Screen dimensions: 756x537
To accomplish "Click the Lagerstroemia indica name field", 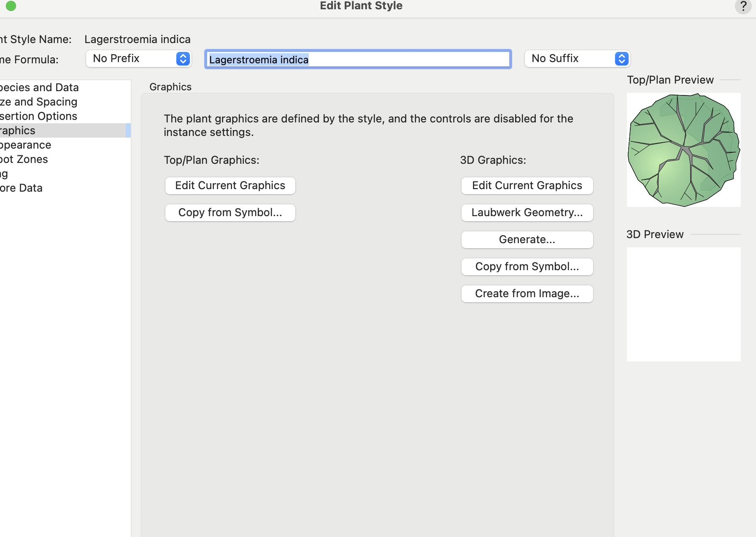I will point(358,60).
